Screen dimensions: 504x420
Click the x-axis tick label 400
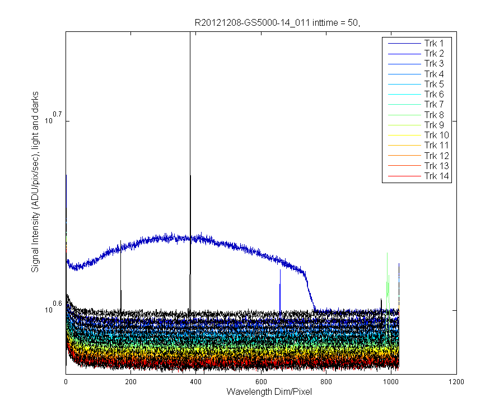point(196,382)
